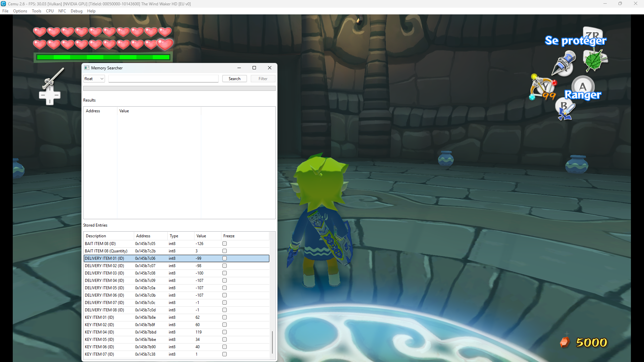Click the Memory Searcher window icon
This screenshot has height=362, width=644.
coord(87,68)
